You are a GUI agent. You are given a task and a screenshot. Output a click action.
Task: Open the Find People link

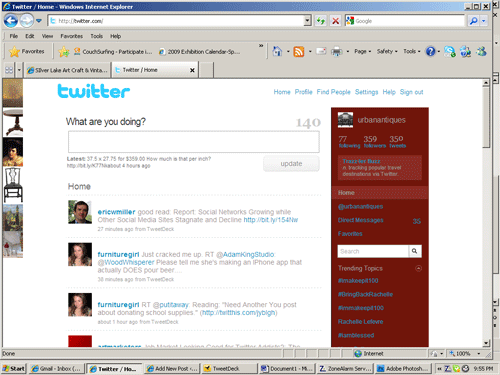[333, 92]
